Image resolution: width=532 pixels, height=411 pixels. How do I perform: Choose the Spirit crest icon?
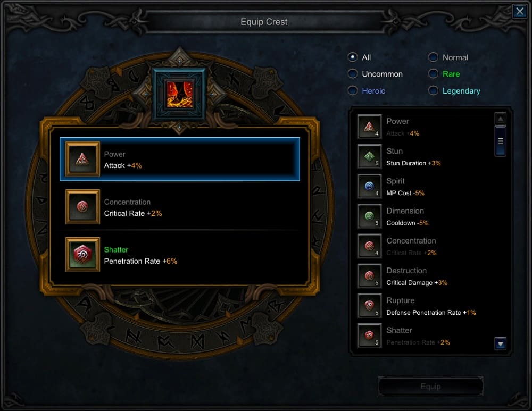coord(370,186)
